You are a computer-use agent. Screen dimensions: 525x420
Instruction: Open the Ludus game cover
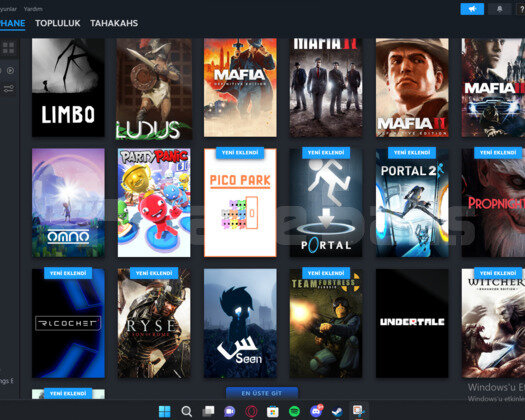click(x=154, y=88)
